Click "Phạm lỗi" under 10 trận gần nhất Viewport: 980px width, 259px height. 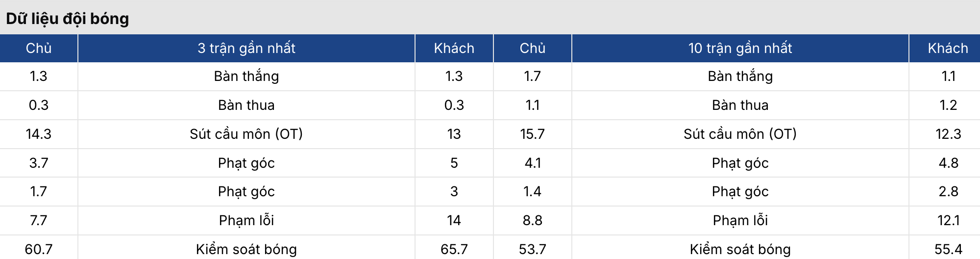coord(740,220)
